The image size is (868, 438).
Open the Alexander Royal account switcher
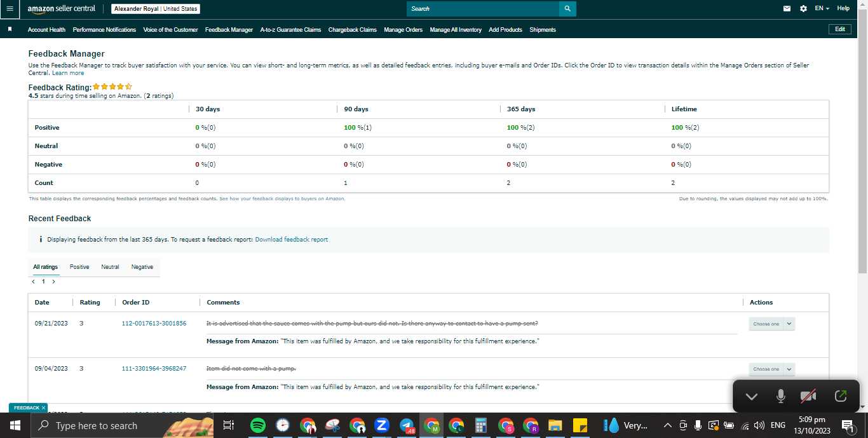(x=156, y=9)
